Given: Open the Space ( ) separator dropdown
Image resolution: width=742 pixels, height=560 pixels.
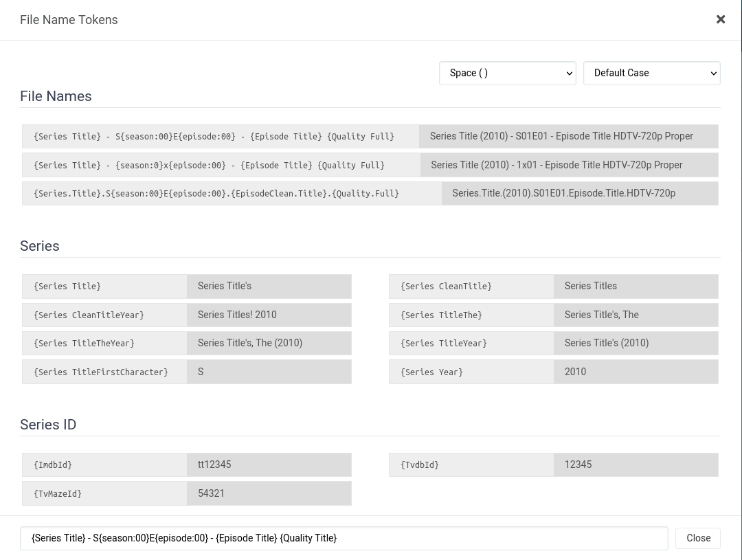Looking at the screenshot, I should [x=507, y=73].
